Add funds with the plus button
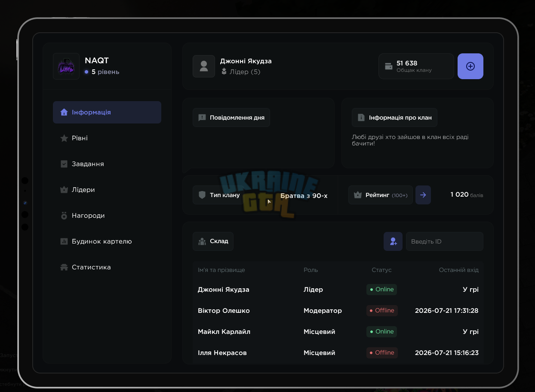 coord(470,66)
